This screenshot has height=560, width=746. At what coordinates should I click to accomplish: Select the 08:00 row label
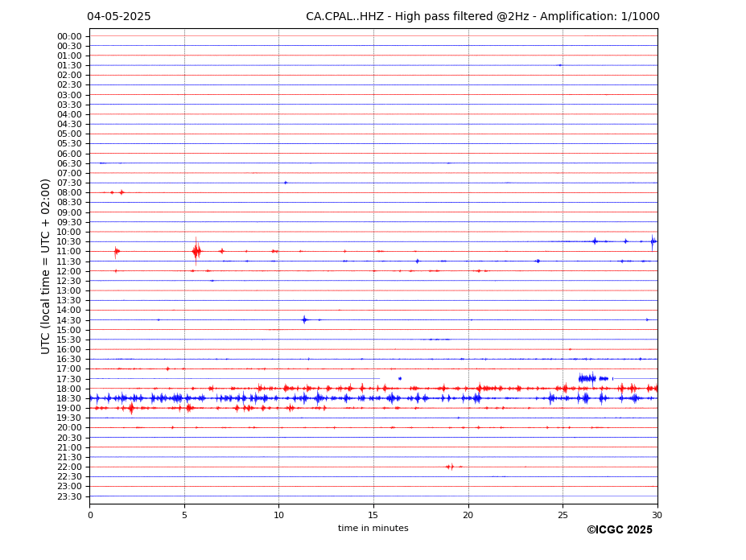click(69, 192)
